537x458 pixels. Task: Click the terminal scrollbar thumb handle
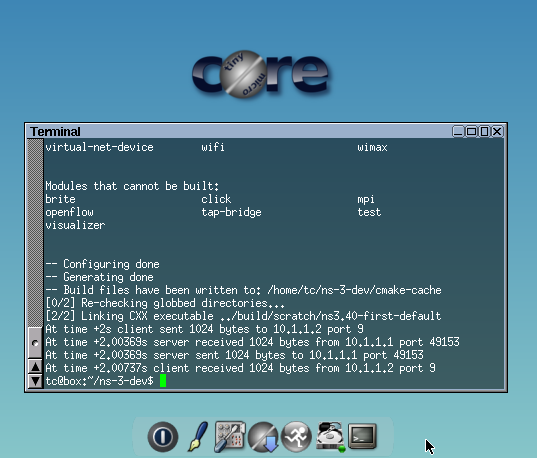coord(35,343)
